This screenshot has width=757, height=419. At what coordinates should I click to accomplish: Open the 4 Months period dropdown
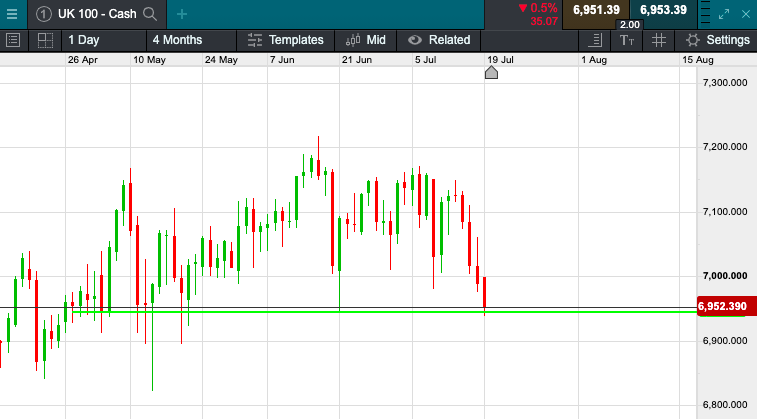pos(177,40)
